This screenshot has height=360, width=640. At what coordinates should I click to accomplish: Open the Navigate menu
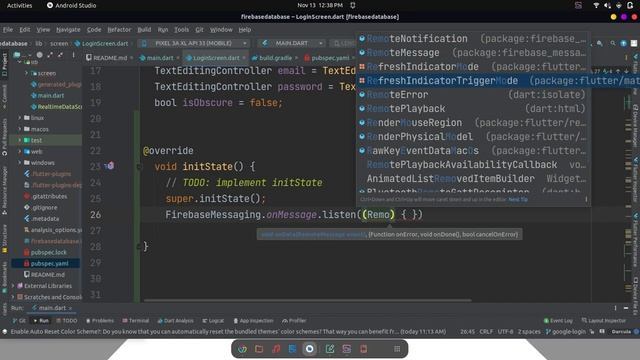point(68,30)
